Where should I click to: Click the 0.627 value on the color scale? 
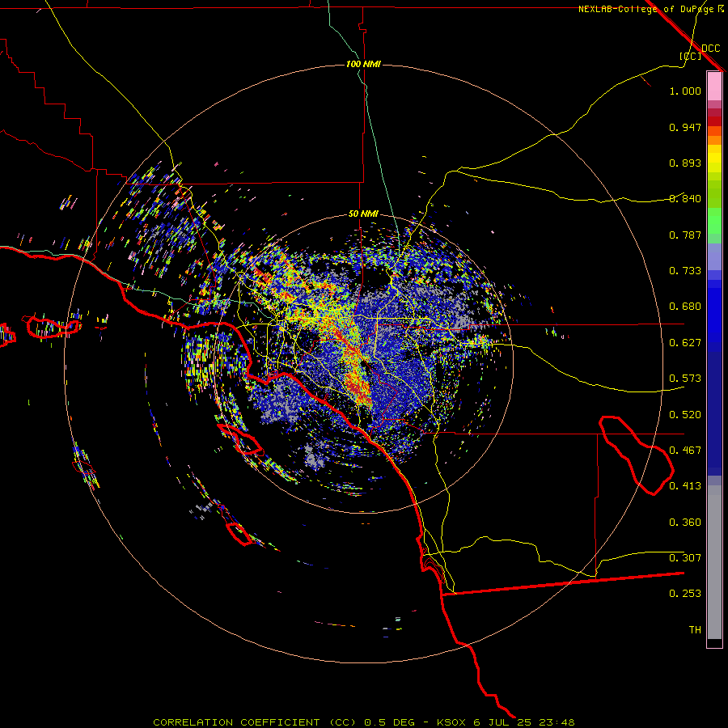(x=685, y=343)
